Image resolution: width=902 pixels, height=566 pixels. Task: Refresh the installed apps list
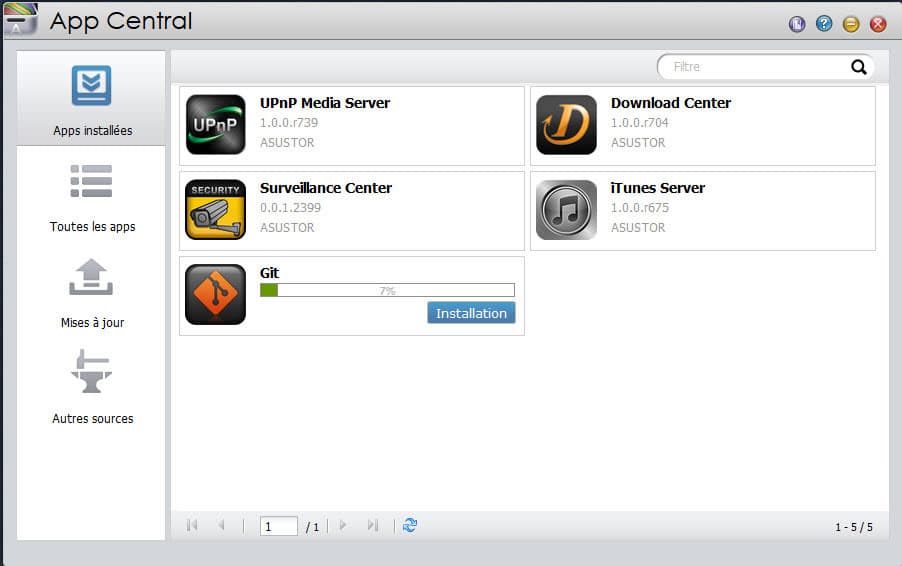click(x=410, y=525)
